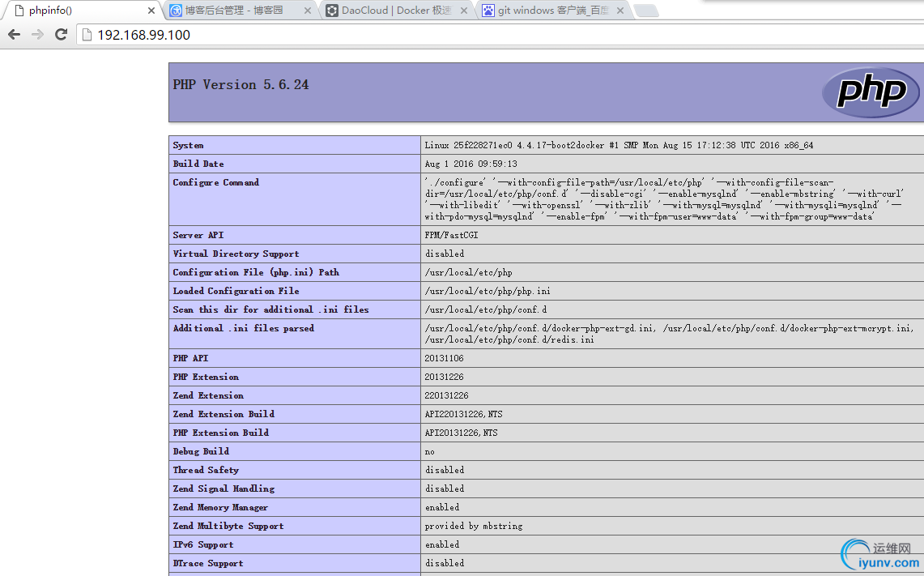Click the Loaded Configuration File label
This screenshot has height=576, width=924.
click(236, 291)
